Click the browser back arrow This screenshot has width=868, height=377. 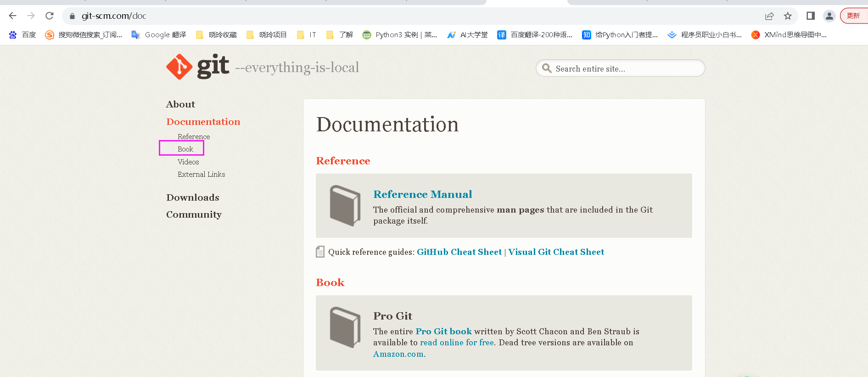click(x=13, y=16)
